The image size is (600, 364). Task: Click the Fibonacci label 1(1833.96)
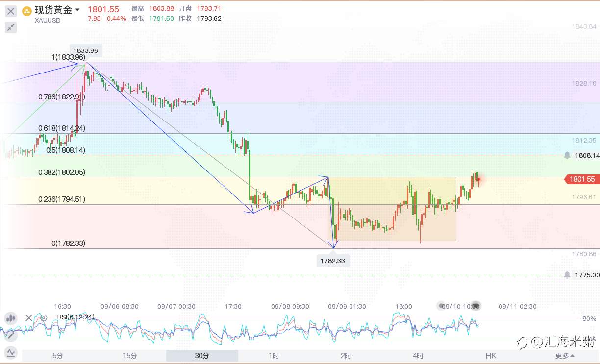point(68,57)
